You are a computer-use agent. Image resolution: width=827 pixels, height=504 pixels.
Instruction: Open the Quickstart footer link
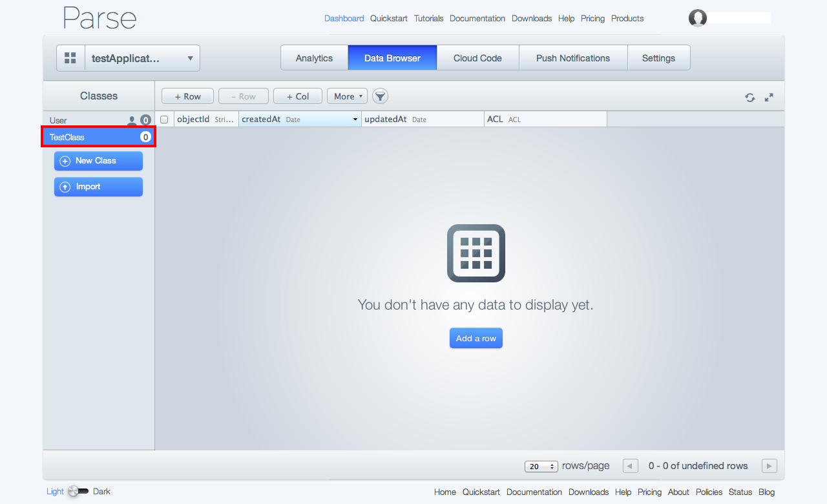(481, 492)
